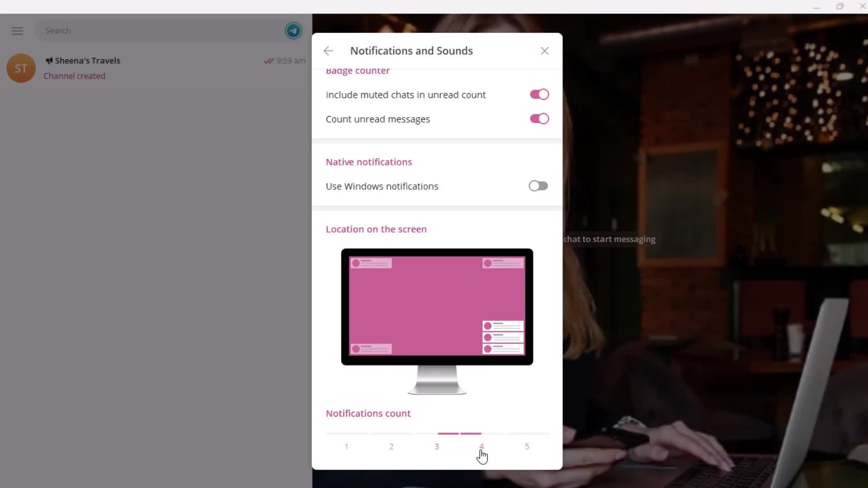Click the Telegram icon in taskbar

[294, 30]
